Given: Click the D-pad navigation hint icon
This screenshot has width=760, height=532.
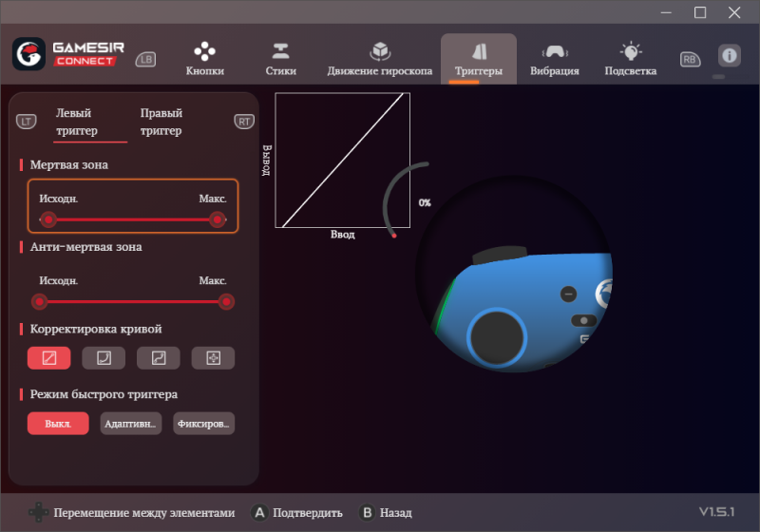Looking at the screenshot, I should coord(38,512).
